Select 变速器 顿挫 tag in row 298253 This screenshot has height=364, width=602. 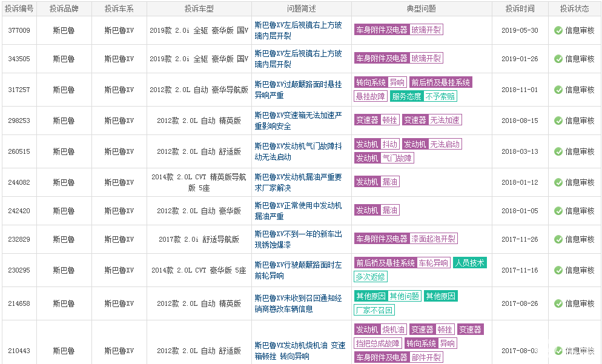pyautogui.click(x=377, y=120)
